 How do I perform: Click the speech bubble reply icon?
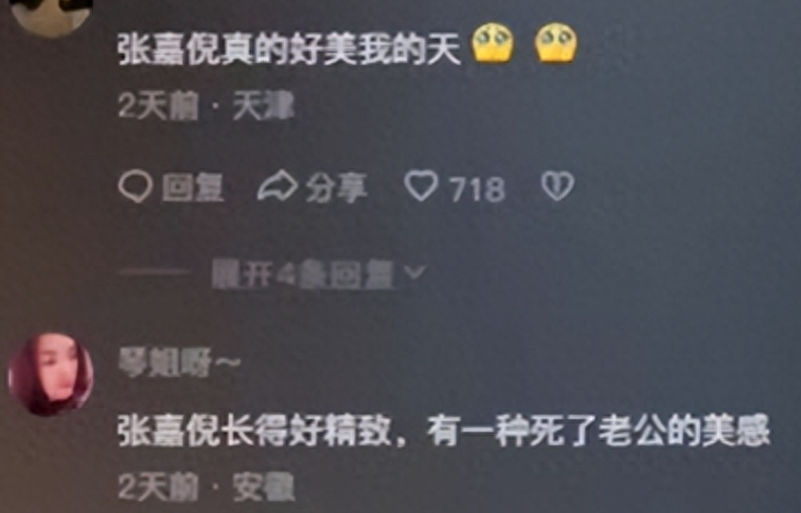(135, 186)
